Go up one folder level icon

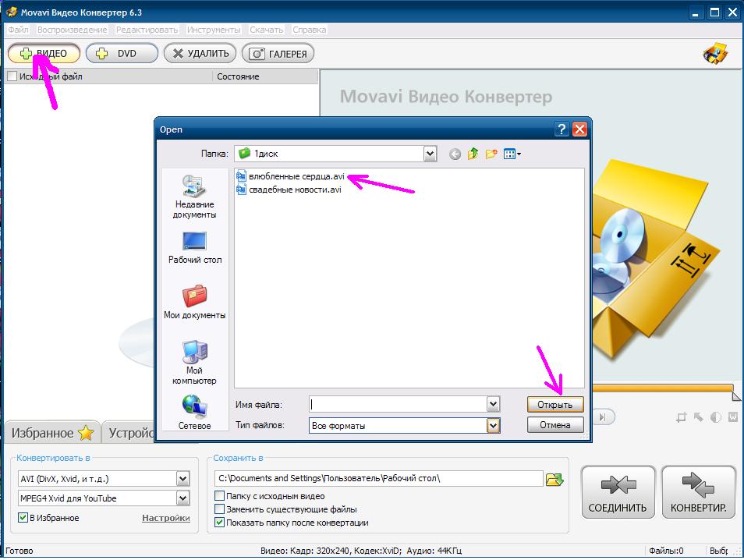click(x=473, y=154)
